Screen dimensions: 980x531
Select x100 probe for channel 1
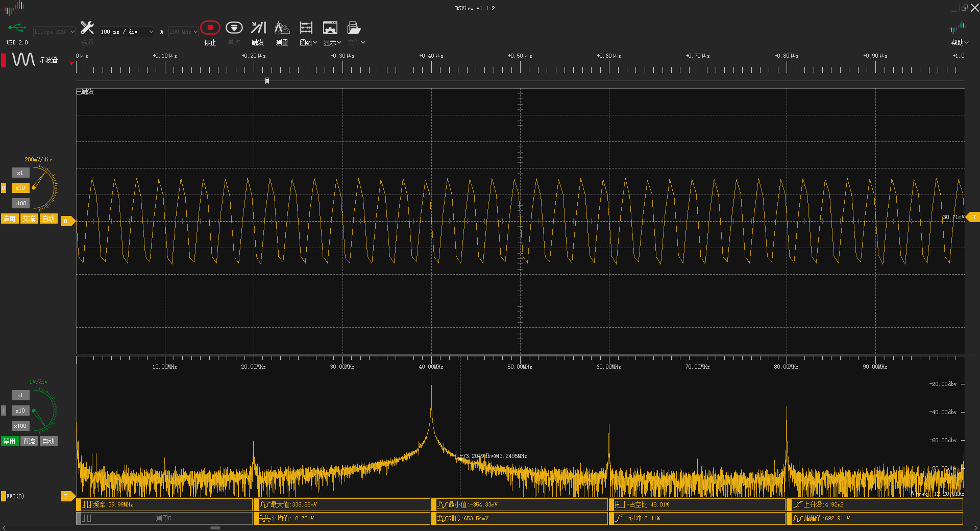(20, 426)
